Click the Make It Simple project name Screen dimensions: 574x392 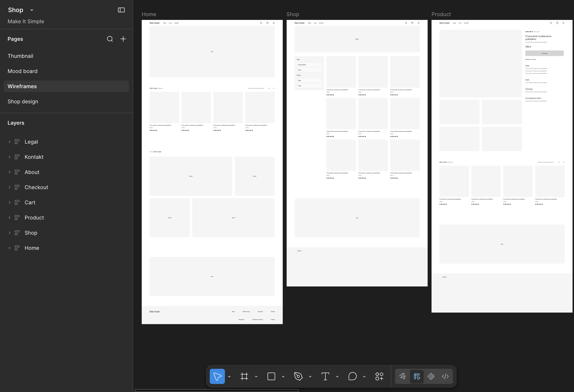coord(26,22)
